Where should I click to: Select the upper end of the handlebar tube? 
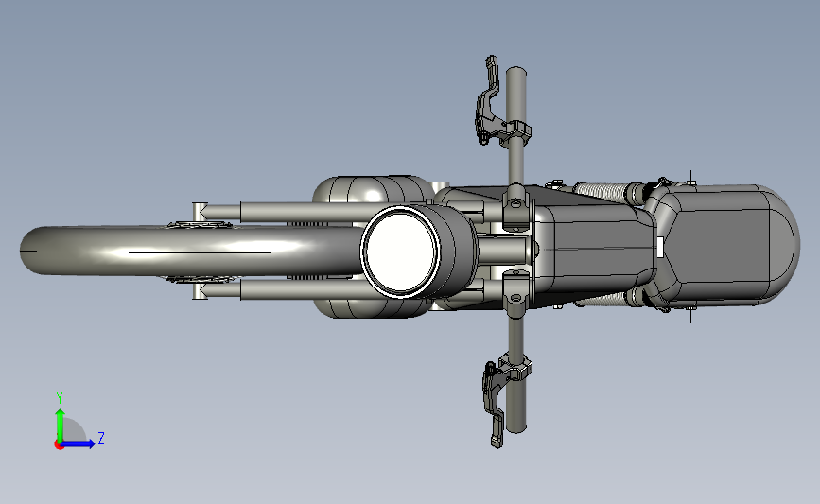(x=515, y=95)
